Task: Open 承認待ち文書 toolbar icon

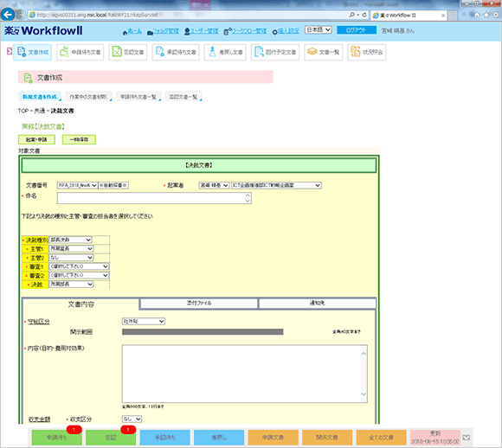Action: click(x=160, y=52)
